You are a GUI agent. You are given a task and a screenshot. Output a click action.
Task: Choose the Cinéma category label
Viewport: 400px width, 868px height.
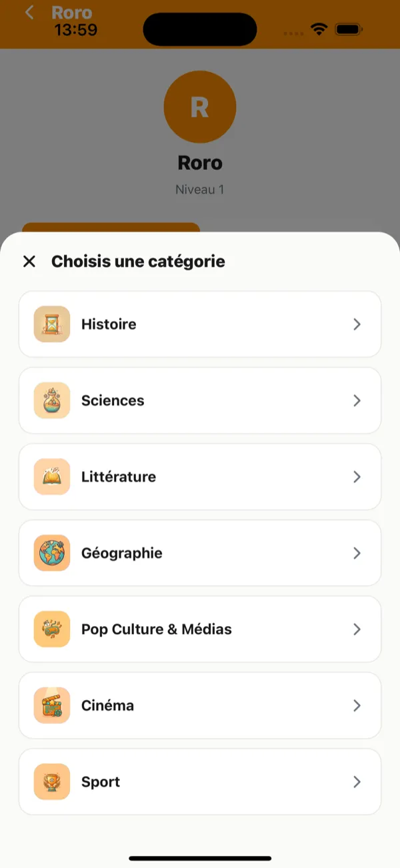pos(107,705)
